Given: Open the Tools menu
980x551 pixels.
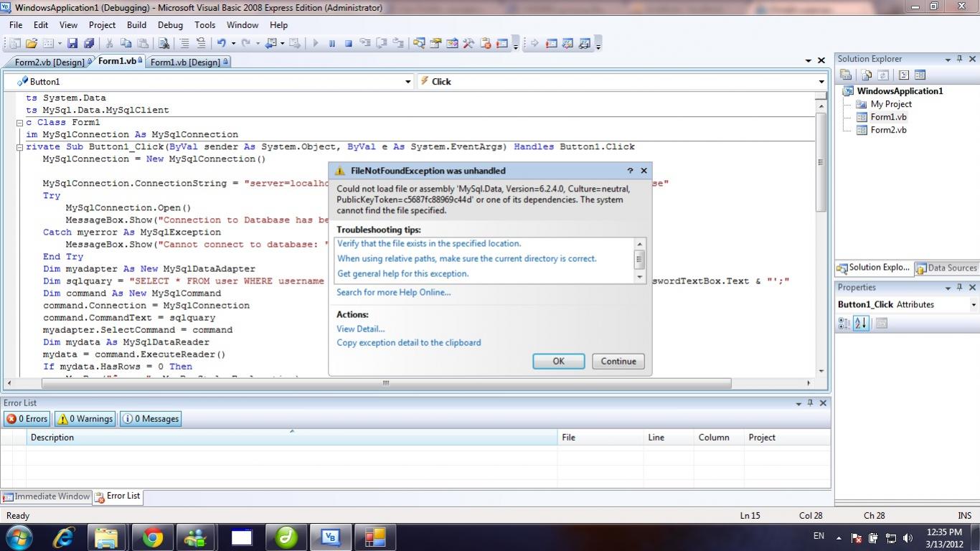Looking at the screenshot, I should click(x=204, y=24).
